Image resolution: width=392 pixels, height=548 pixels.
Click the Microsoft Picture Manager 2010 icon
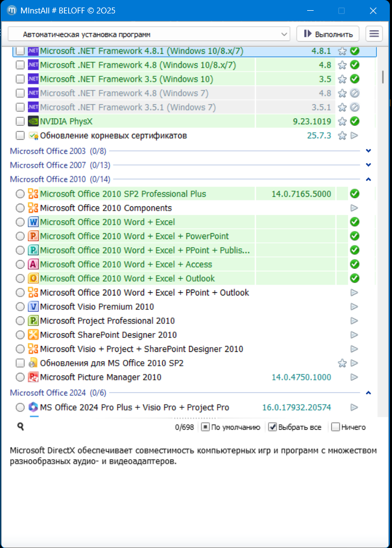pos(33,377)
